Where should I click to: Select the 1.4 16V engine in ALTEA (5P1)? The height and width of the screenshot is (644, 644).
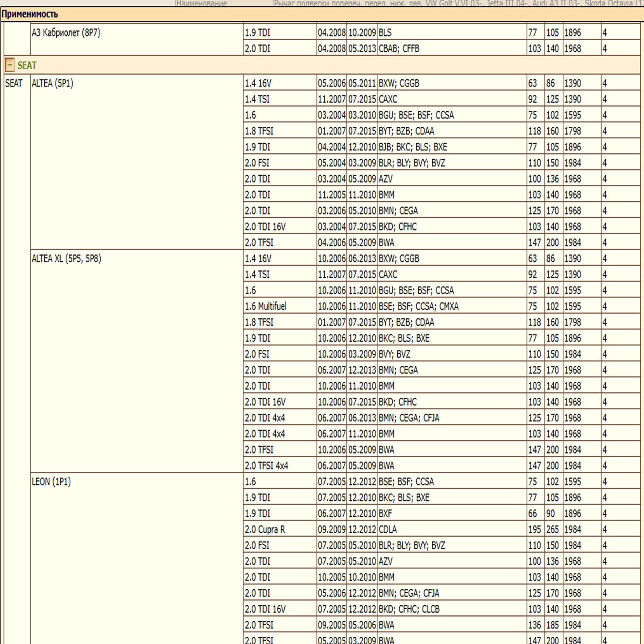280,83
